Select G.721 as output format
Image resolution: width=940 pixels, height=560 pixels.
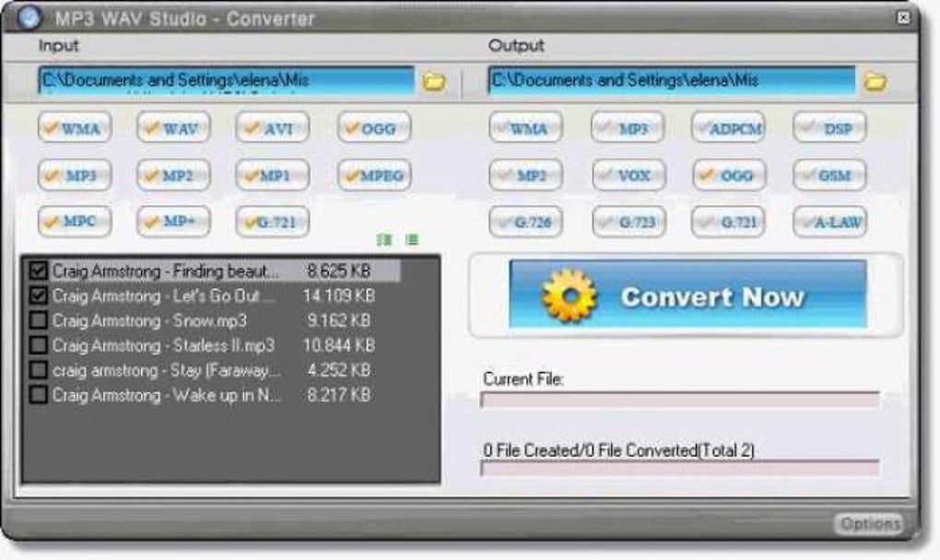click(728, 222)
